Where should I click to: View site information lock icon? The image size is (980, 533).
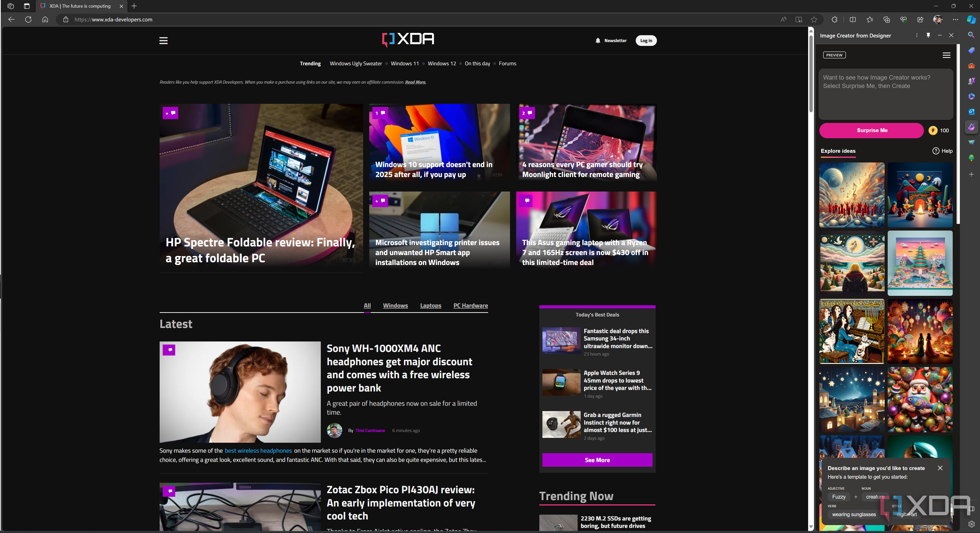(66, 19)
